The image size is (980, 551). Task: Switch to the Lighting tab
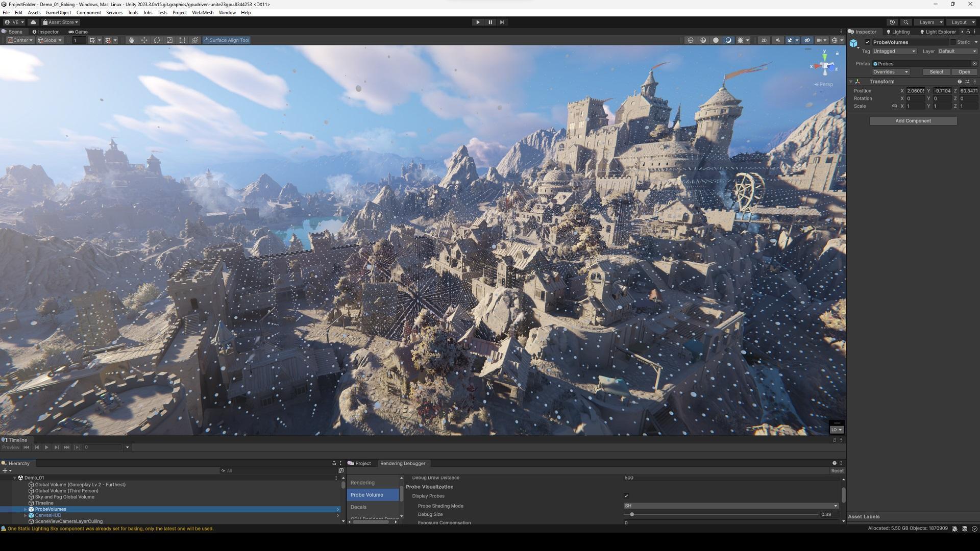898,32
